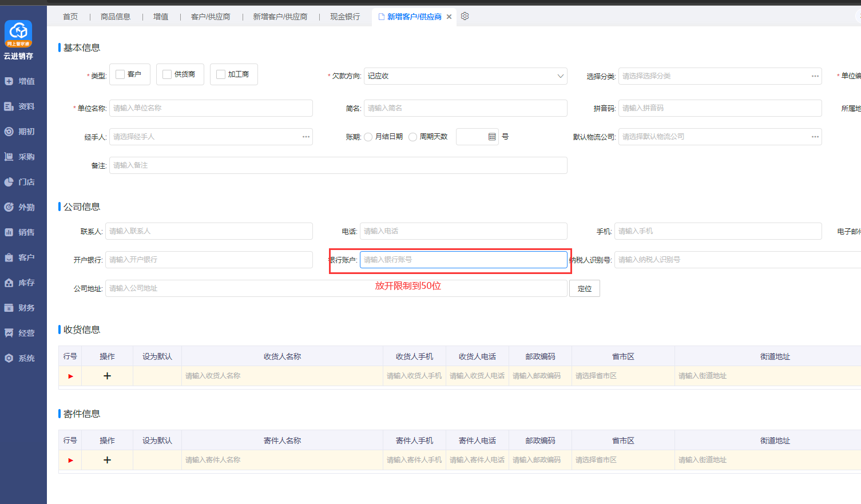Open the 销售 sidebar icon
The width and height of the screenshot is (861, 504).
(9, 232)
